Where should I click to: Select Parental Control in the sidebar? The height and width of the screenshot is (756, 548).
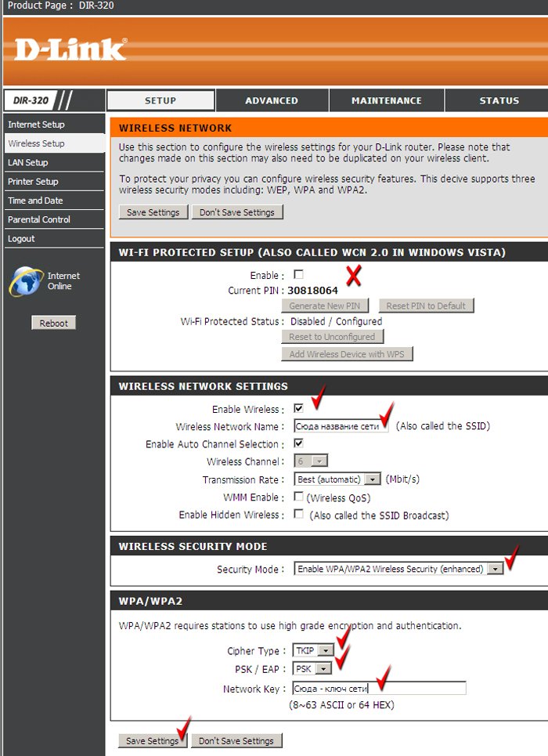tap(39, 219)
